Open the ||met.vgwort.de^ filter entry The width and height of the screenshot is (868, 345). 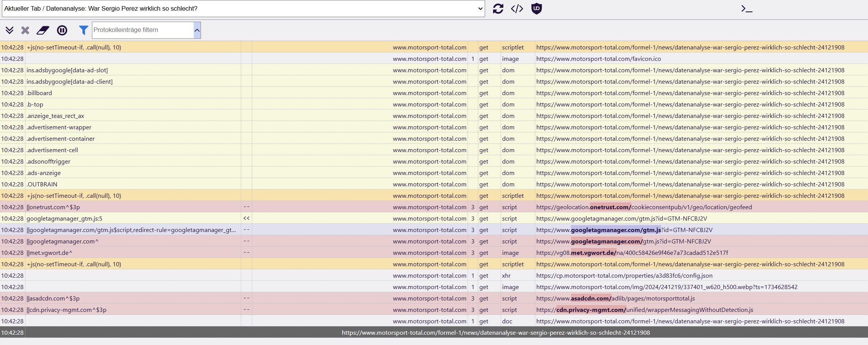[x=49, y=253]
